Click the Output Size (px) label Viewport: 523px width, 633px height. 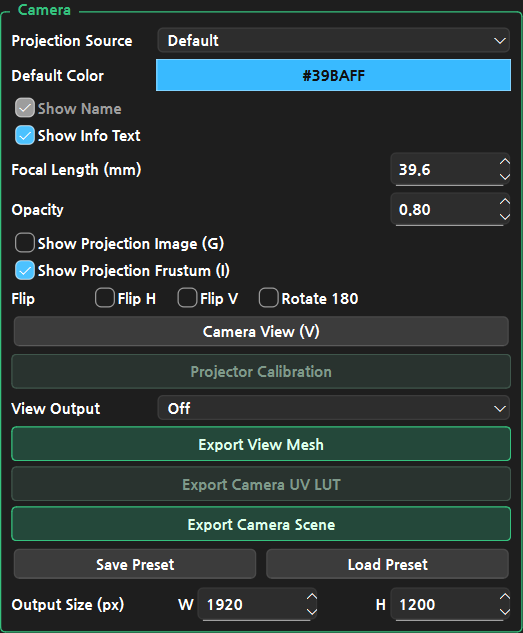(68, 604)
